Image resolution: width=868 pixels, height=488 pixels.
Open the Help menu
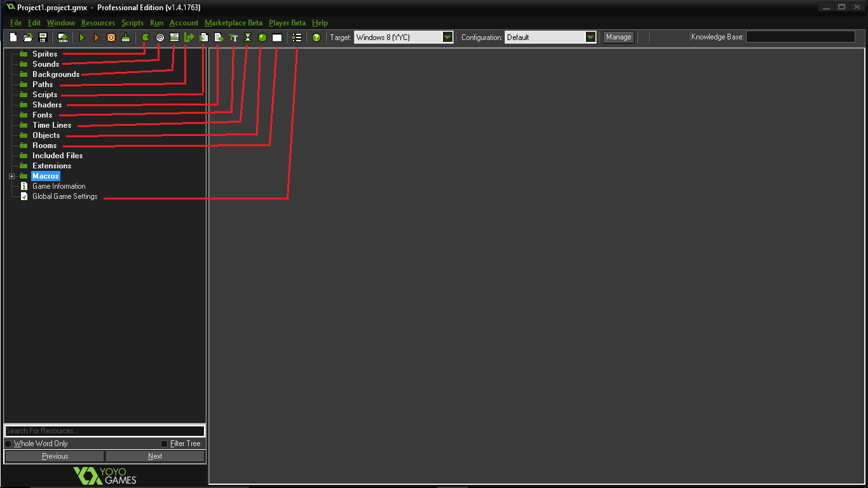pyautogui.click(x=320, y=23)
